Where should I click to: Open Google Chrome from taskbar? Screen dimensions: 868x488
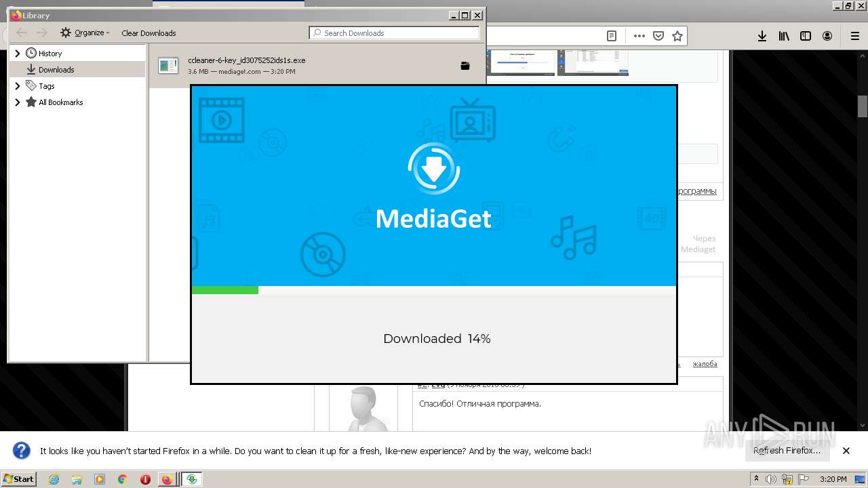click(x=123, y=479)
